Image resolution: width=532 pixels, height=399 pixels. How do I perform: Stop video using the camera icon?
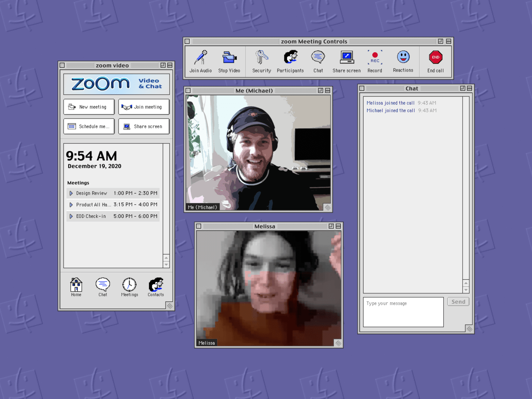pos(229,57)
